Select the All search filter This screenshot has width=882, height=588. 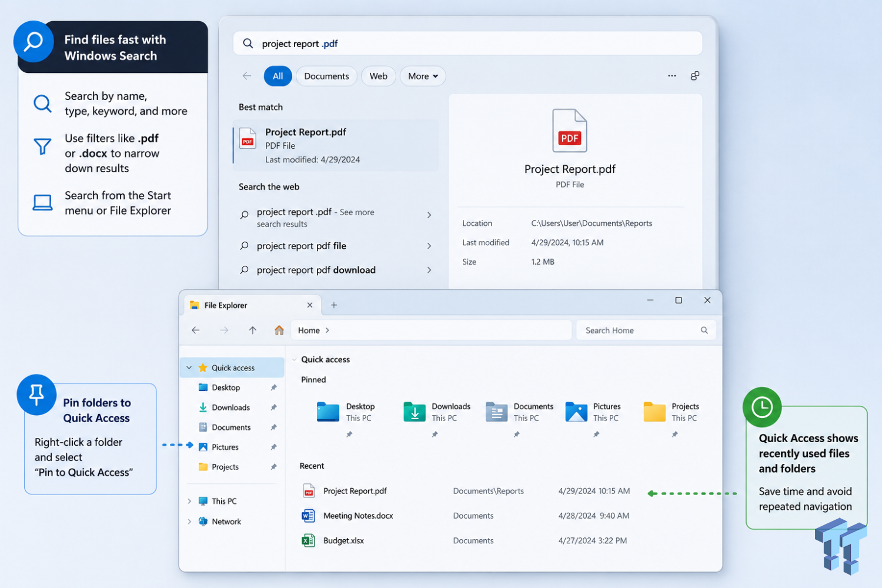278,76
